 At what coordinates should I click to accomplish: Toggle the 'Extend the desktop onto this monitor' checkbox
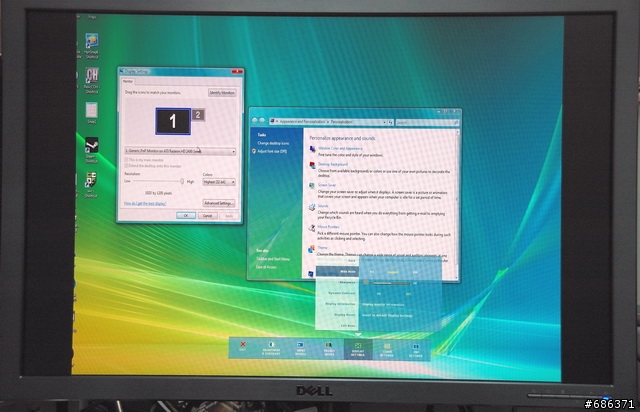(126, 166)
